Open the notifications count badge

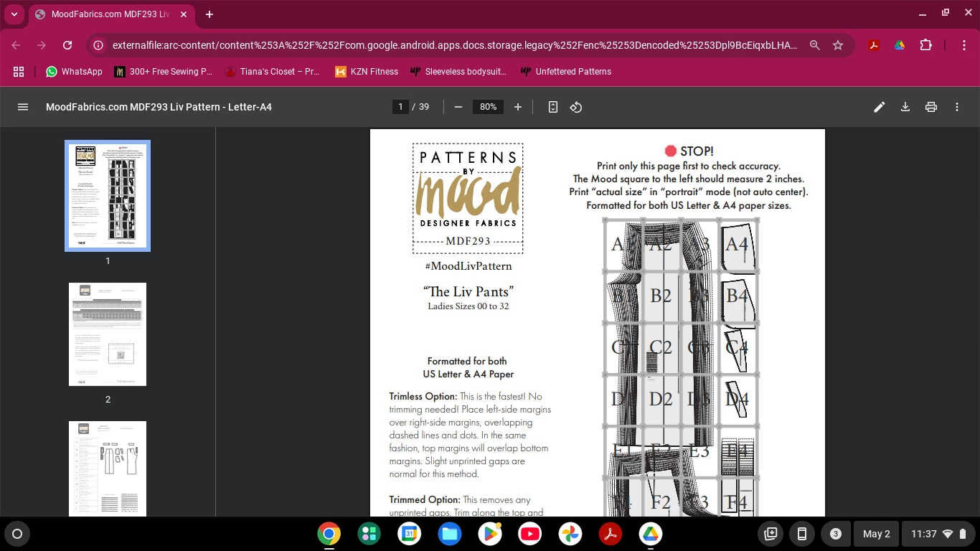pyautogui.click(x=835, y=534)
